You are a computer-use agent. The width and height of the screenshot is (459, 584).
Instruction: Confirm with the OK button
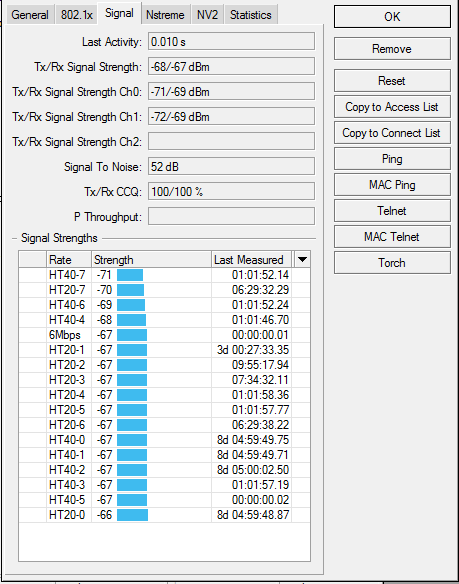(x=392, y=16)
